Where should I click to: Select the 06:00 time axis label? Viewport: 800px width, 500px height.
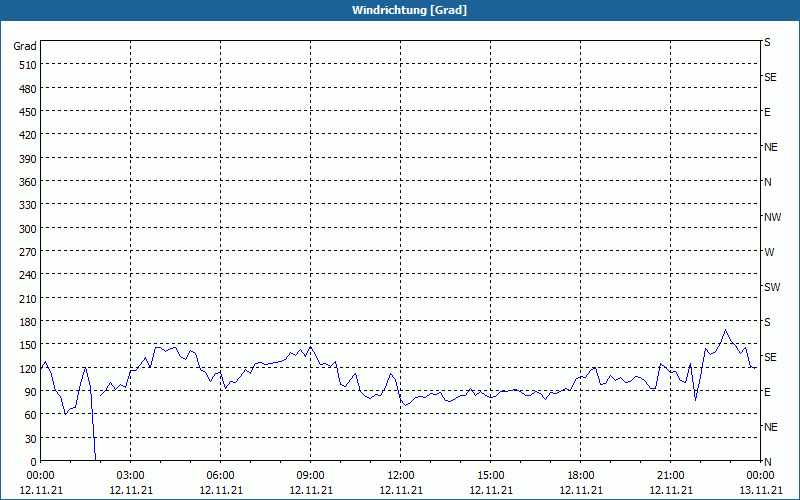pyautogui.click(x=220, y=476)
